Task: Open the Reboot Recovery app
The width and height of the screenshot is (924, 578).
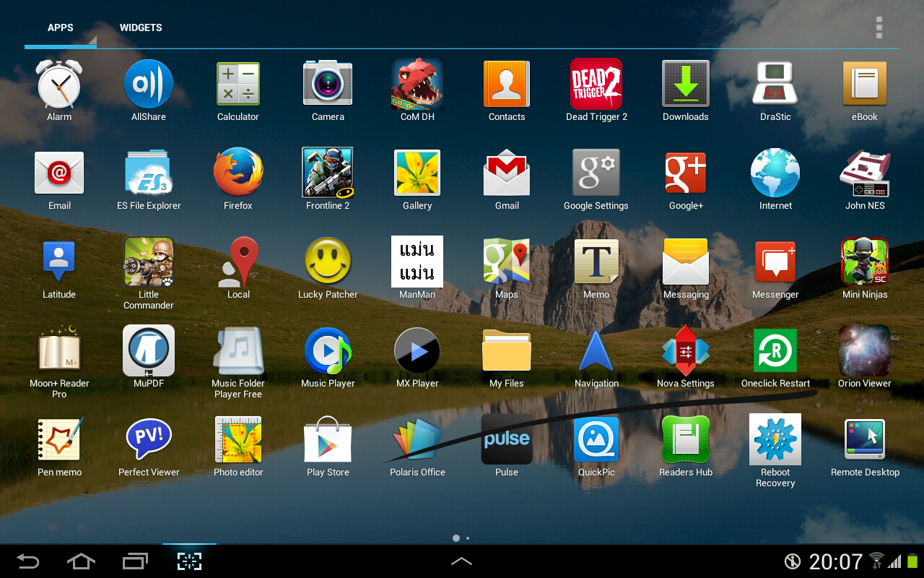Action: pyautogui.click(x=775, y=439)
